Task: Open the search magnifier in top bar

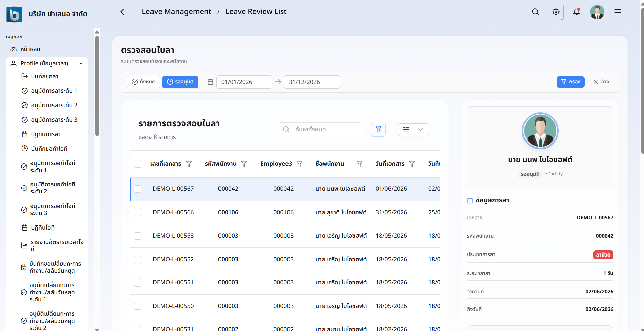Action: [535, 12]
